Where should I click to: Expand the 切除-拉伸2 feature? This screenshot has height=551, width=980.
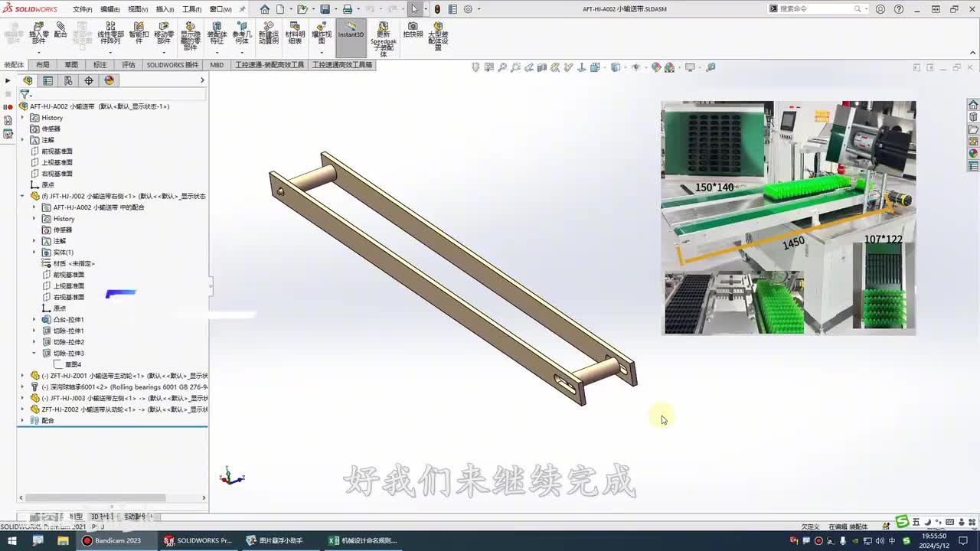[34, 342]
